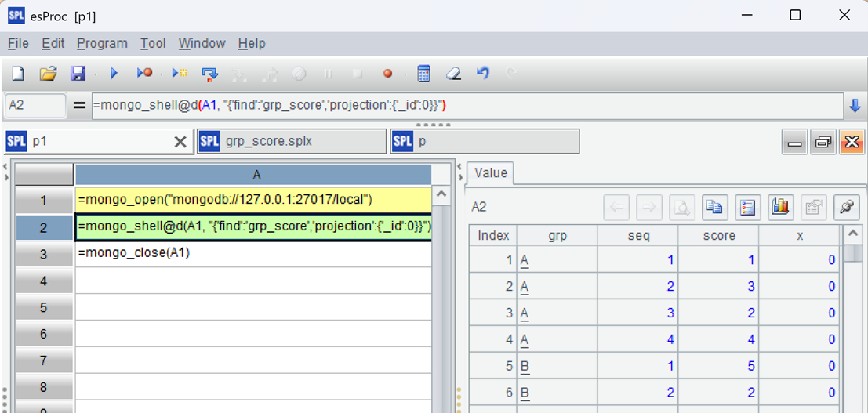Open the chart icon in Value panel
This screenshot has height=413, width=868.
point(780,207)
